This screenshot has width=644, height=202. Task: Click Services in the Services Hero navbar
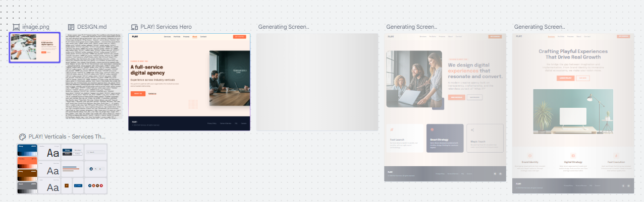[164, 37]
